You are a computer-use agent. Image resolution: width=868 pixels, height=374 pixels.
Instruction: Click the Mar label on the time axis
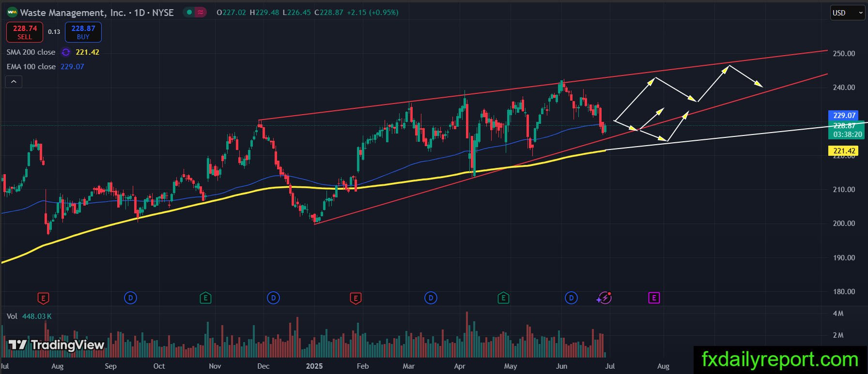coord(409,366)
